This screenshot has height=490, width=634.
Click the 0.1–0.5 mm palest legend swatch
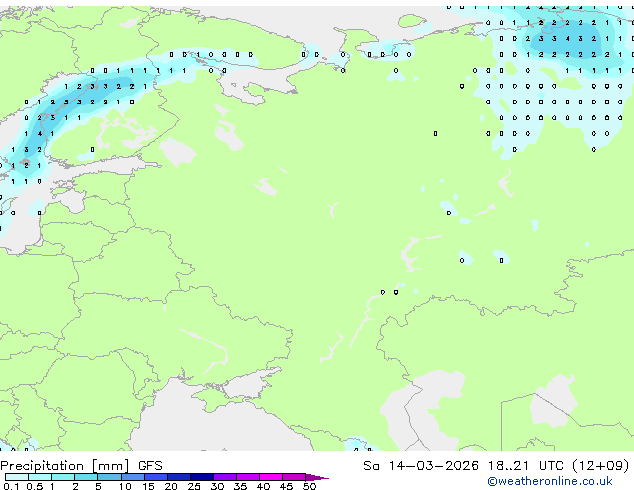click(x=17, y=477)
